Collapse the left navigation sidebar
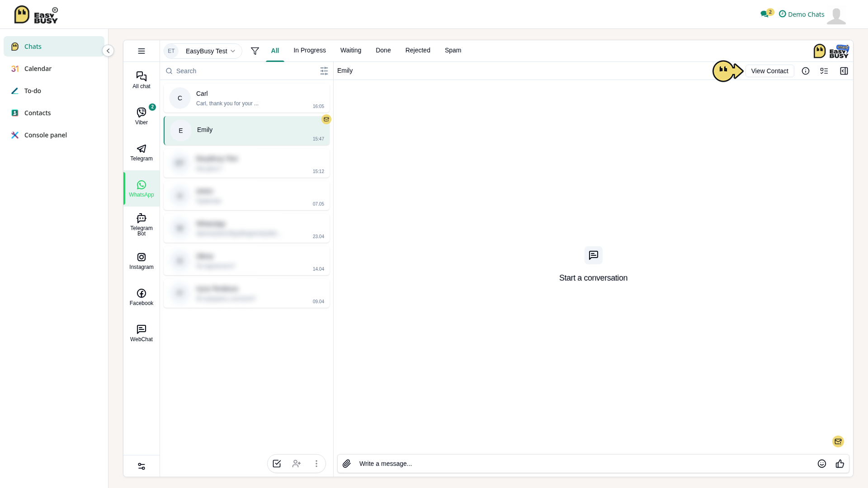Image resolution: width=868 pixels, height=488 pixels. pyautogui.click(x=108, y=51)
